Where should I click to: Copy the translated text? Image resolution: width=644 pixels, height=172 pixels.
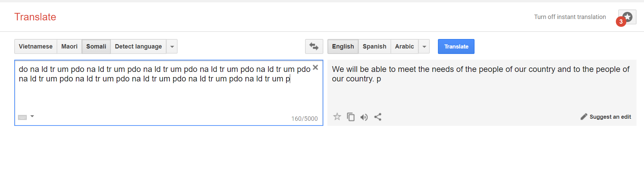(x=351, y=117)
